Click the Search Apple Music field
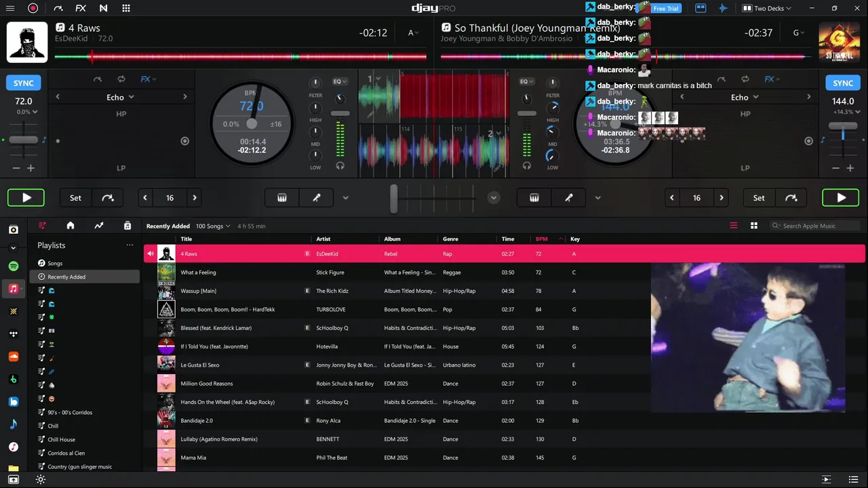The height and width of the screenshot is (488, 868). click(815, 226)
